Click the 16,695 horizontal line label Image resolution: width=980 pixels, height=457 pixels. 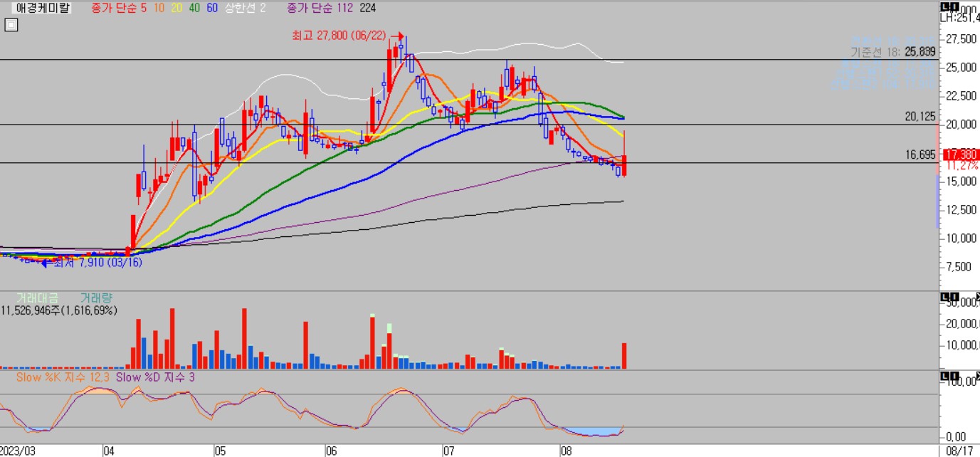pyautogui.click(x=920, y=154)
